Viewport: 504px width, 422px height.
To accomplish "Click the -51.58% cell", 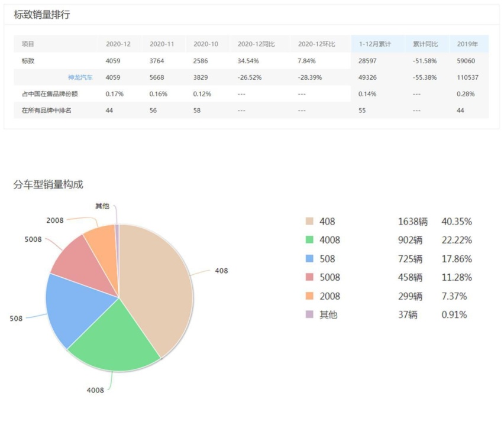I will pos(425,61).
